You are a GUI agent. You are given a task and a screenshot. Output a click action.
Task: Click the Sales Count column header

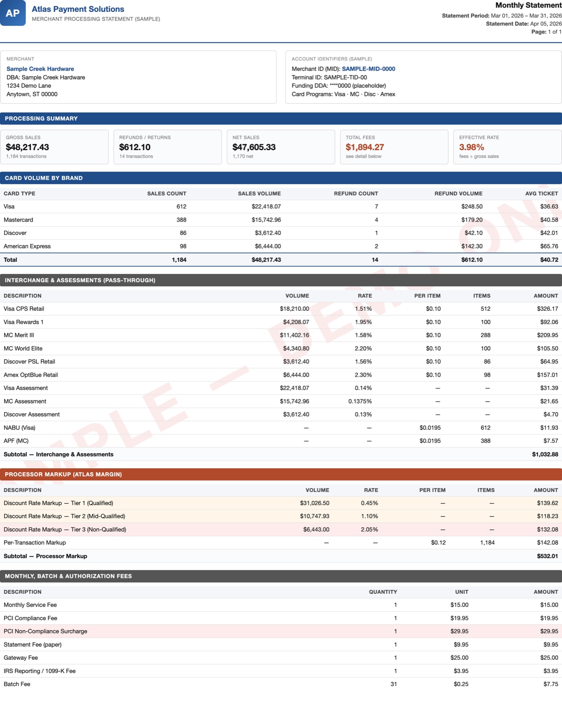point(167,193)
